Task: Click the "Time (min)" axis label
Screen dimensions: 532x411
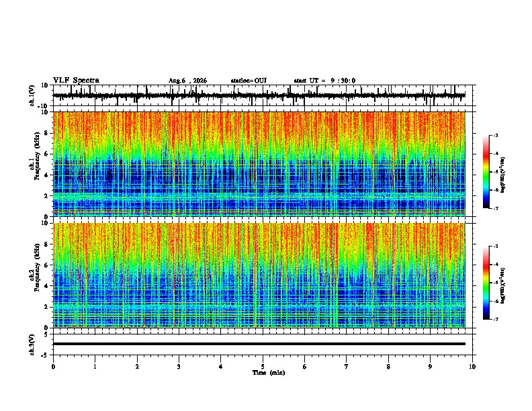Action: coord(269,373)
